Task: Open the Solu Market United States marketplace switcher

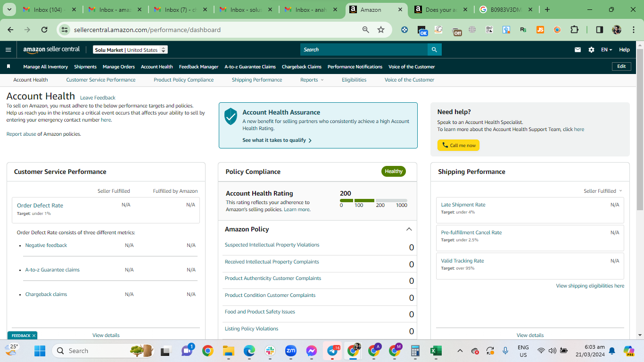Action: point(130,50)
